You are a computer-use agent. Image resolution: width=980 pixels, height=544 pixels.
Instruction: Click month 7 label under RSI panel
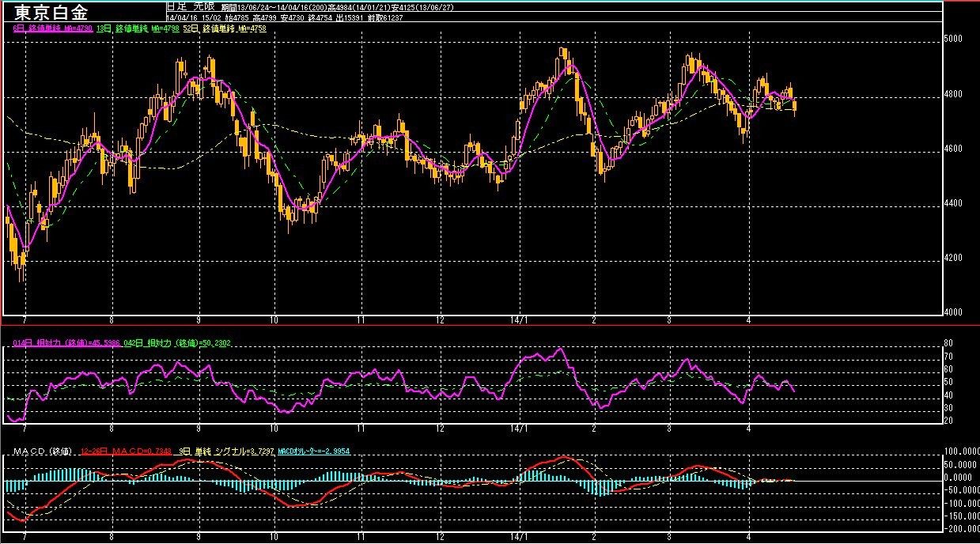26,428
